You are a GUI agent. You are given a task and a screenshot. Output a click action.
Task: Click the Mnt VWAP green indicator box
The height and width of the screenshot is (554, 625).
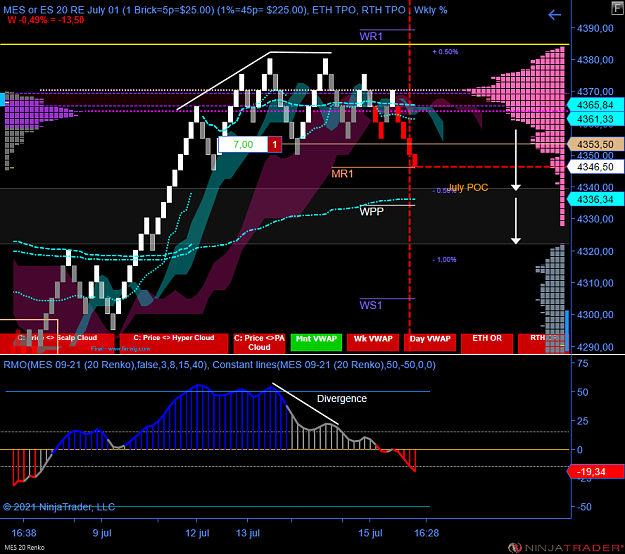click(x=316, y=342)
